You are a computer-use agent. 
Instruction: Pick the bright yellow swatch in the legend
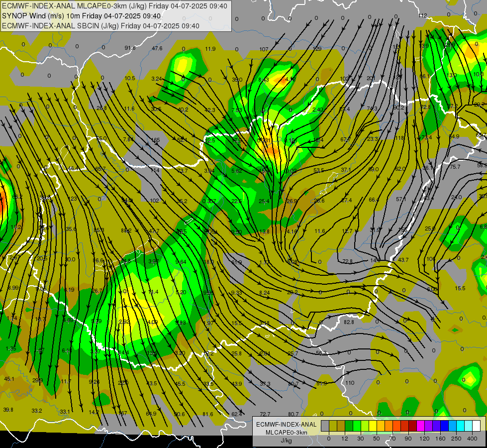pos(373,426)
